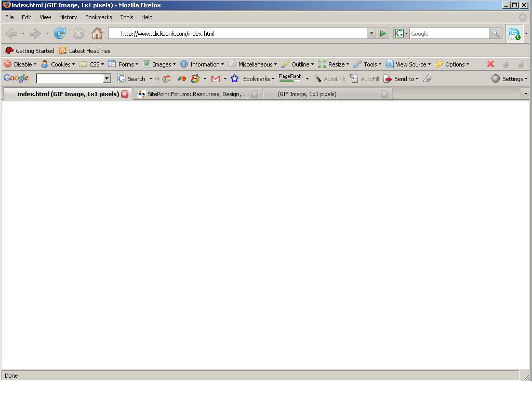This screenshot has width=532, height=399.
Task: Click the first gray status circle icon
Action: coord(506,64)
